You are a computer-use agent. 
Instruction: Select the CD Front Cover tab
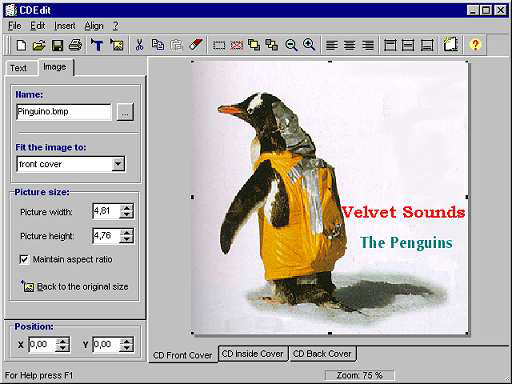183,355
